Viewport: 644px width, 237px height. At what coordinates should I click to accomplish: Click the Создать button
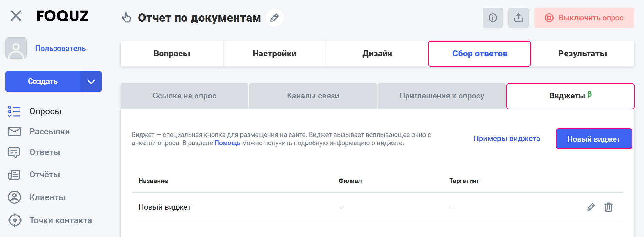(x=43, y=82)
